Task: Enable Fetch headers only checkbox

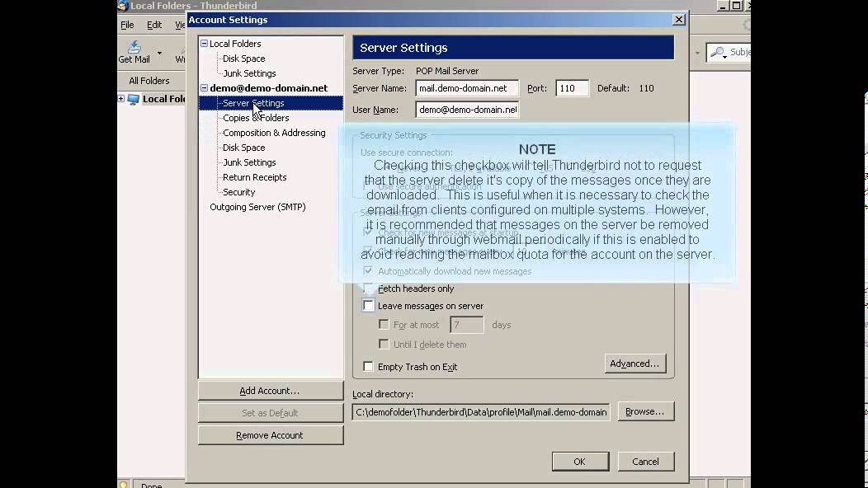Action: [368, 289]
